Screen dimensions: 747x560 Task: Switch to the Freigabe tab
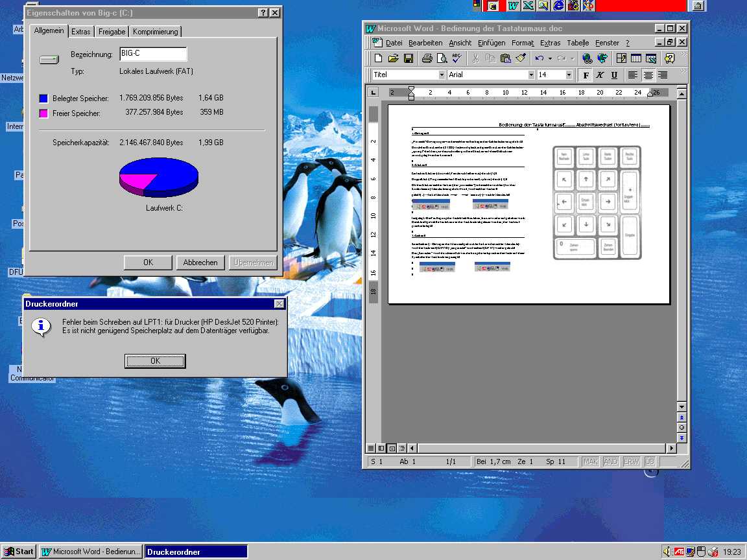click(x=112, y=31)
